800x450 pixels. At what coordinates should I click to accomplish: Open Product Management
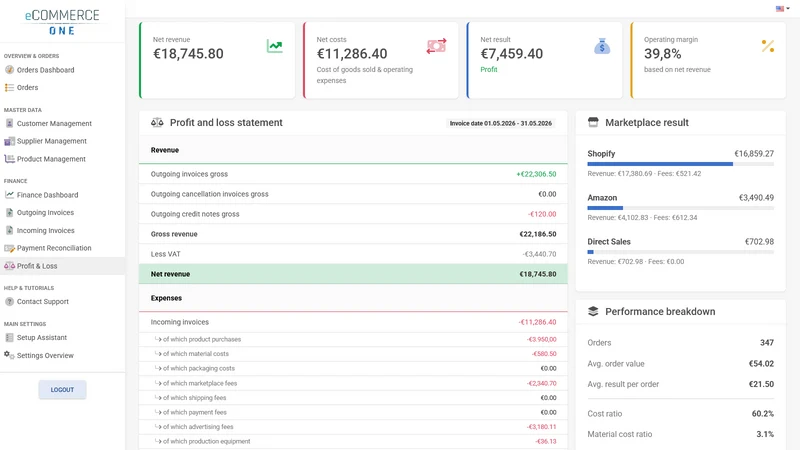[51, 159]
